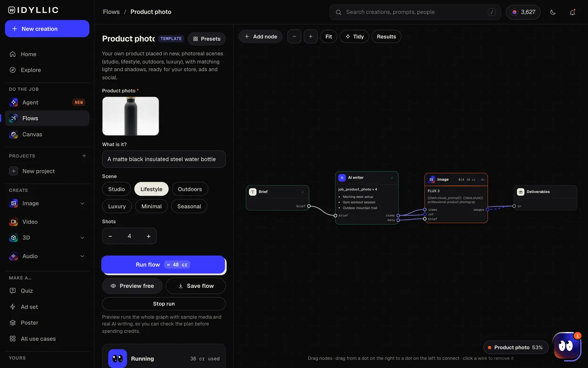Click Add node in canvas toolbar
The width and height of the screenshot is (588, 368).
(x=261, y=36)
